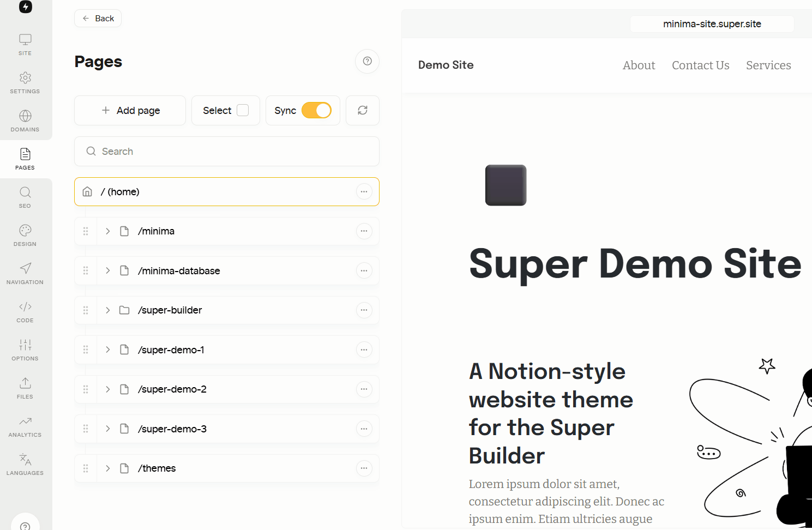Open SEO magnifier in sidebar
Image resolution: width=812 pixels, height=530 pixels.
tap(25, 197)
